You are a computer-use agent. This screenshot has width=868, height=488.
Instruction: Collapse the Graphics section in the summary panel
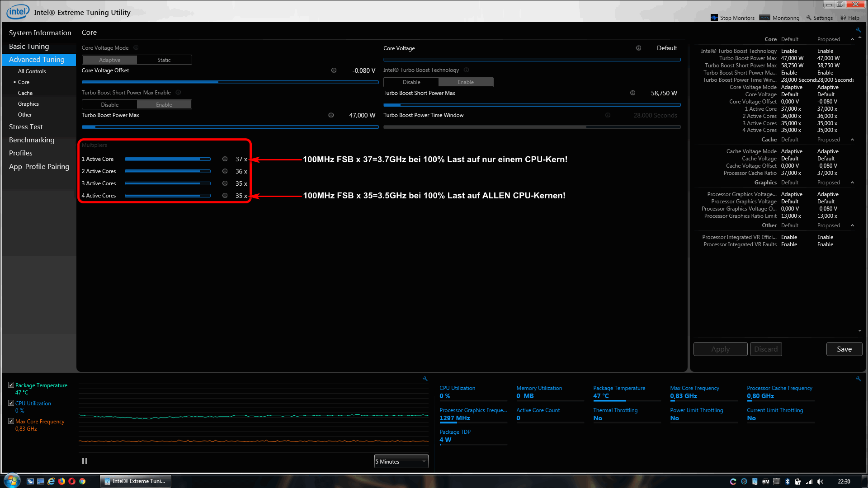point(852,183)
